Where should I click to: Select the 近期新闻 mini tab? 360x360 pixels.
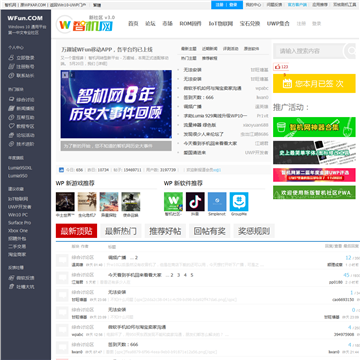[210, 49]
